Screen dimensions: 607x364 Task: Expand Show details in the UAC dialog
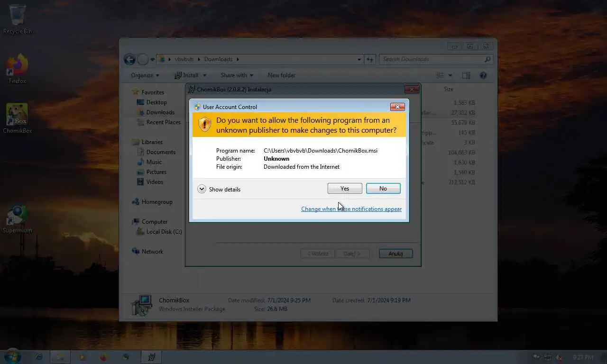click(x=219, y=189)
